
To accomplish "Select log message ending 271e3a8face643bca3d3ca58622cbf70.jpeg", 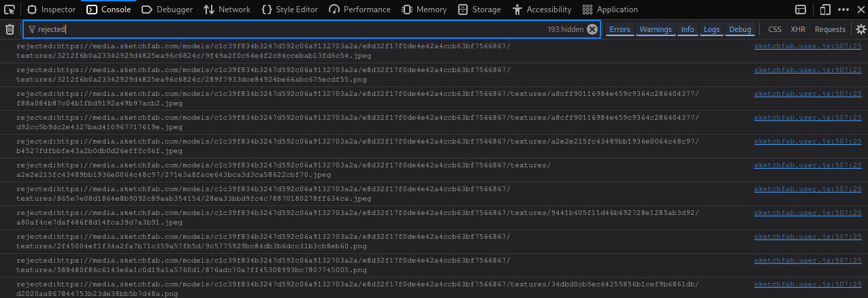I will pyautogui.click(x=283, y=170).
